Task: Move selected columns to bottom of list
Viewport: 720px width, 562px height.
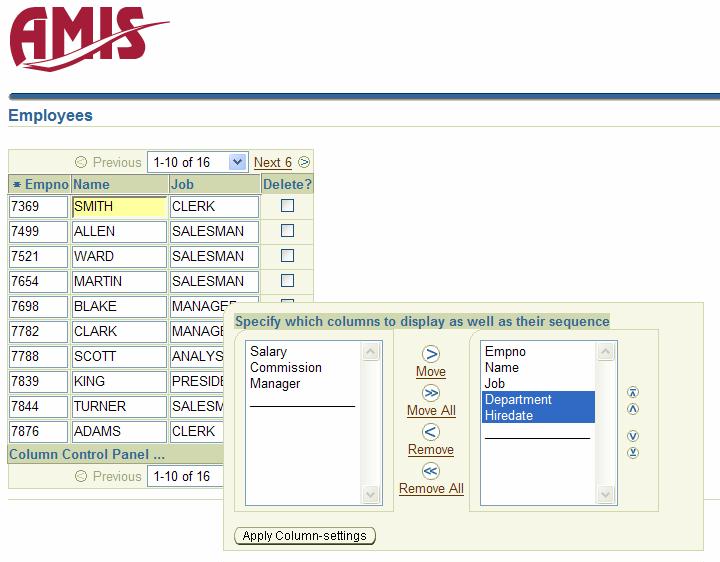Action: pyautogui.click(x=632, y=453)
